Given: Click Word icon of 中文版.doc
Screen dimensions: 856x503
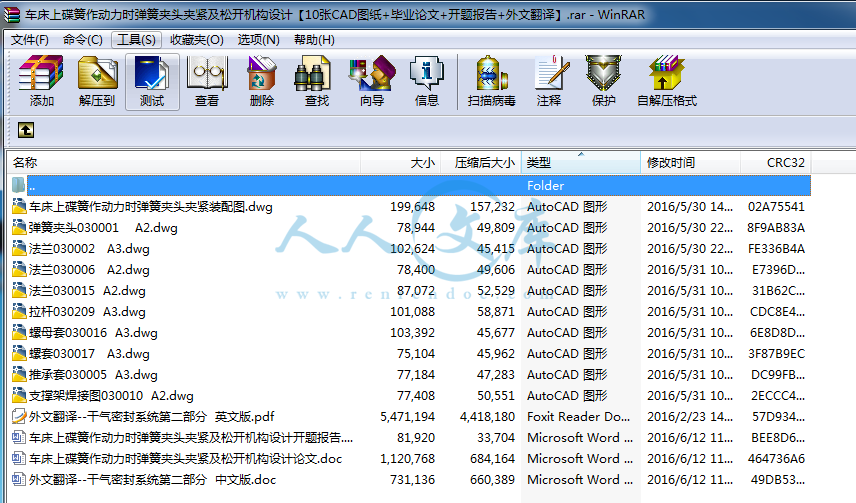Looking at the screenshot, I should click(x=19, y=480).
